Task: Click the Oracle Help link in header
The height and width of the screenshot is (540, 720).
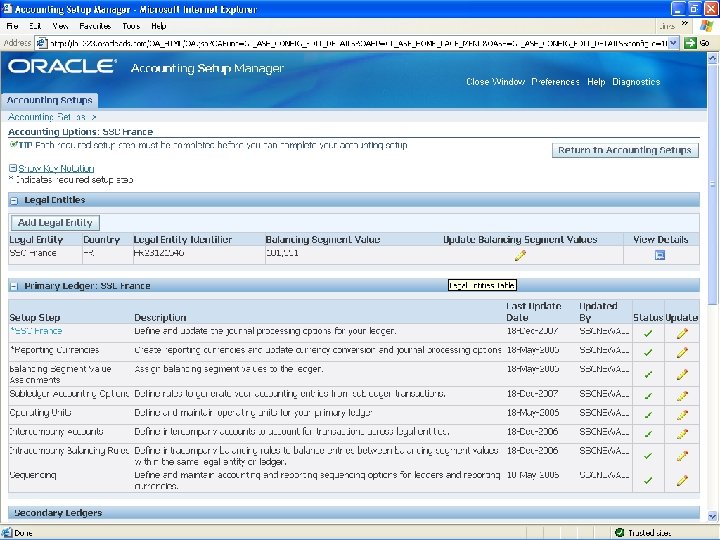Action: [x=596, y=82]
